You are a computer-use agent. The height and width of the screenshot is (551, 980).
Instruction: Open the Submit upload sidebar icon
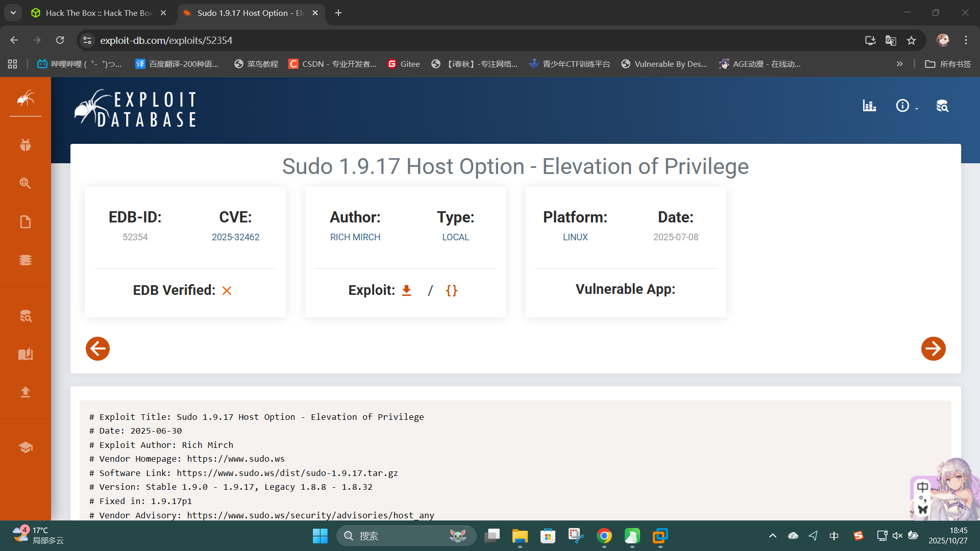click(x=26, y=392)
